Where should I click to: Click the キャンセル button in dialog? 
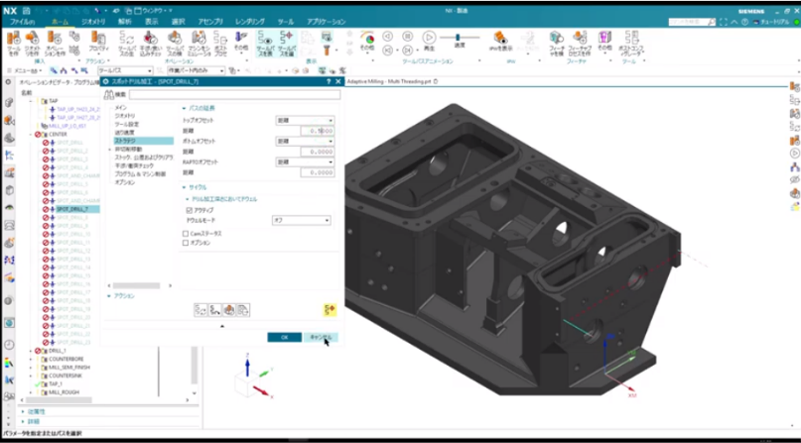(321, 337)
